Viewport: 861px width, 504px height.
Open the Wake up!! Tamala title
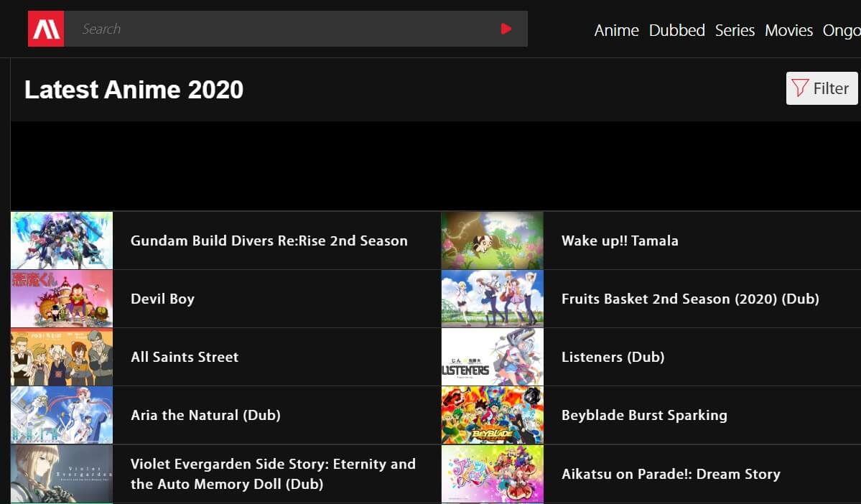click(620, 241)
